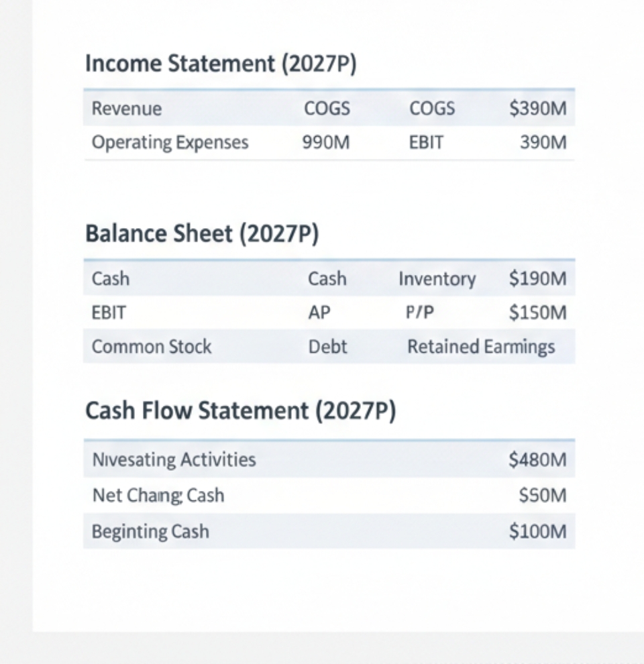The image size is (644, 664).
Task: Select the $150M value
Action: [537, 313]
